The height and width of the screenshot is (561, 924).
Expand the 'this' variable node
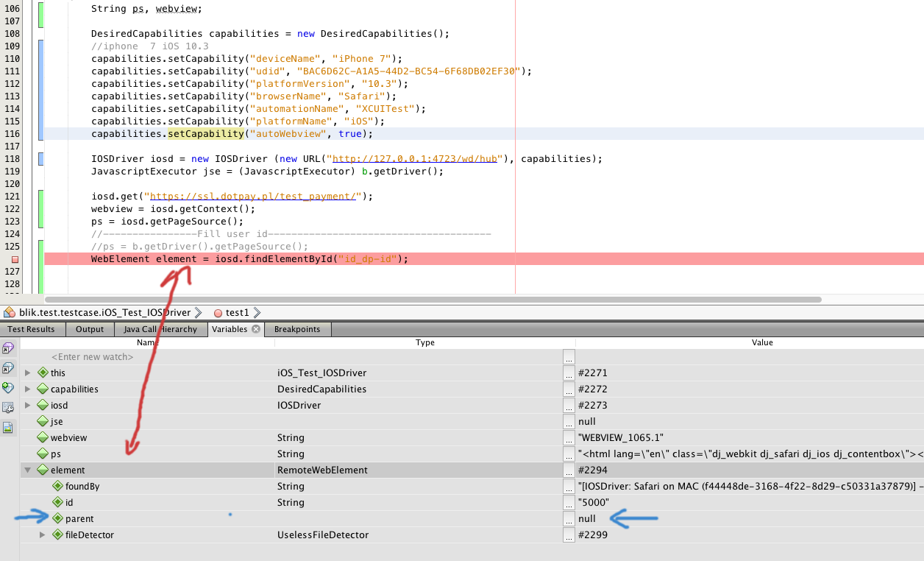point(28,373)
